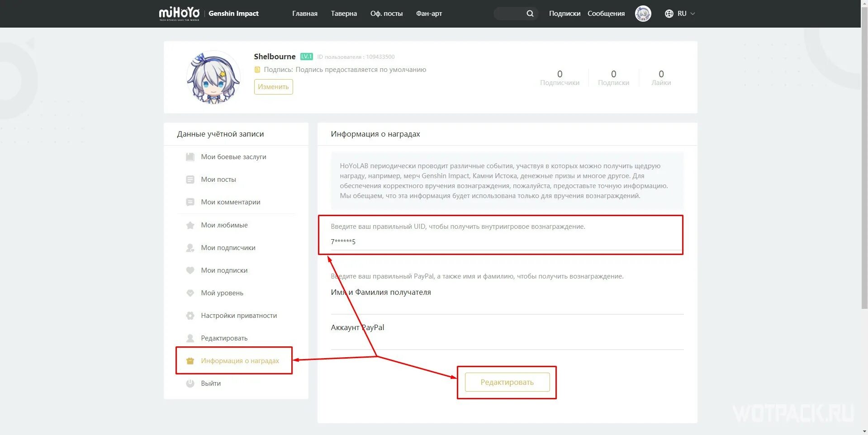Image resolution: width=868 pixels, height=435 pixels.
Task: Open Мои подписчики in the sidebar
Action: pyautogui.click(x=228, y=248)
